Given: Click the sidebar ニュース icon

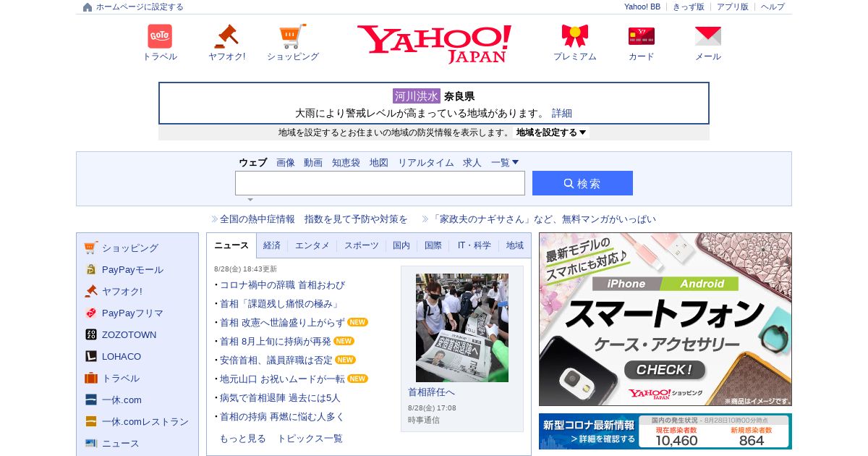Looking at the screenshot, I should click(x=91, y=443).
